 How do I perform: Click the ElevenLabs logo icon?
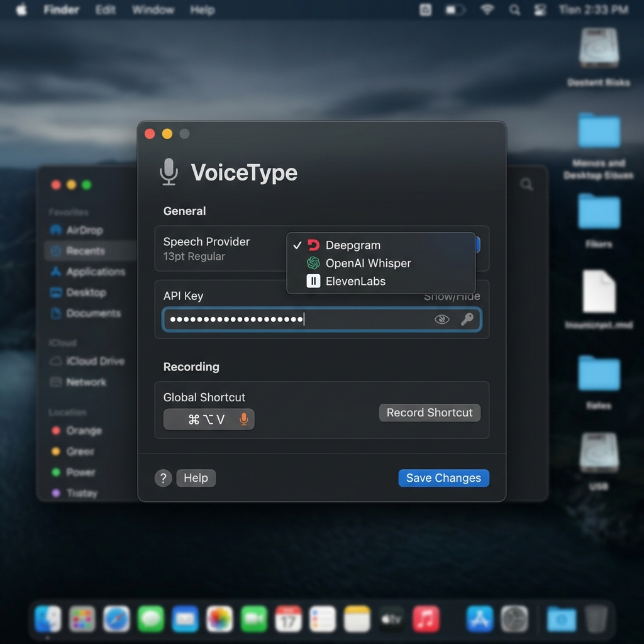click(314, 281)
